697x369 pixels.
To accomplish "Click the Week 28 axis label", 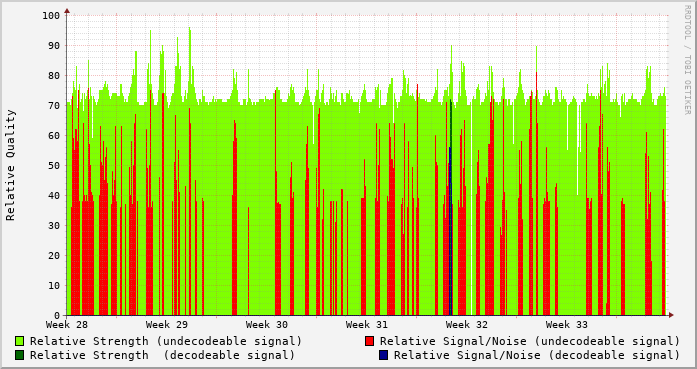I will (67, 325).
